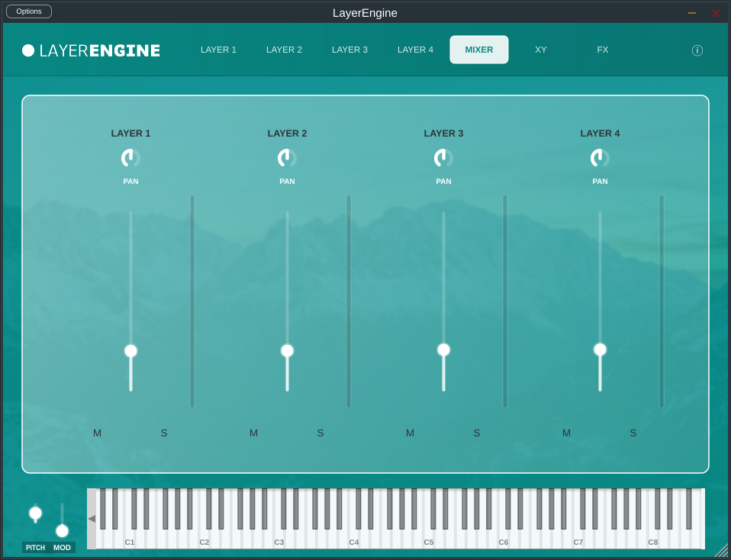Click the Layer 1 pan knob

(130, 158)
